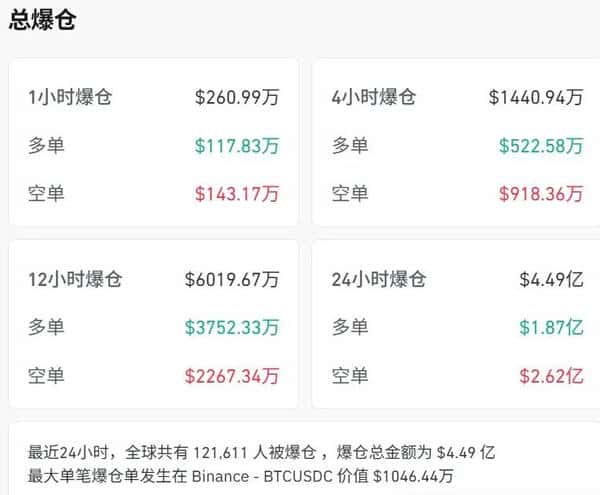Click the 4-hour total value $1440.94万
This screenshot has height=495, width=600.
click(536, 98)
